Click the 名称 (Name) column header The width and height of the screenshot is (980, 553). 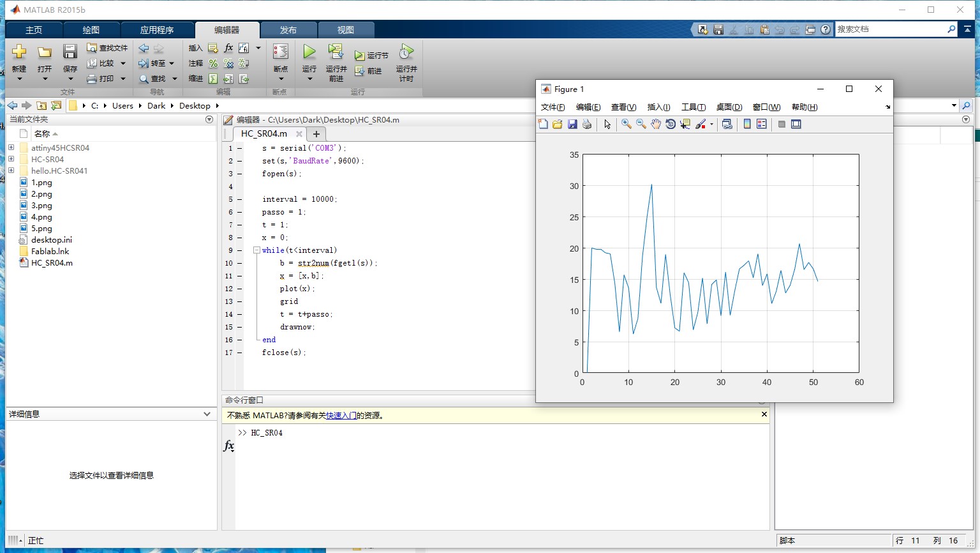pyautogui.click(x=42, y=133)
